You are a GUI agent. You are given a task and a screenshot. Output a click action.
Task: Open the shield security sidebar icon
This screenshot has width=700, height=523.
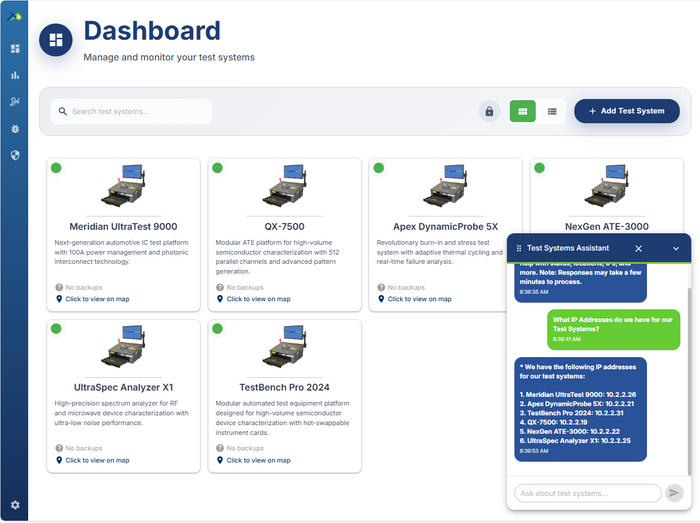tap(14, 156)
